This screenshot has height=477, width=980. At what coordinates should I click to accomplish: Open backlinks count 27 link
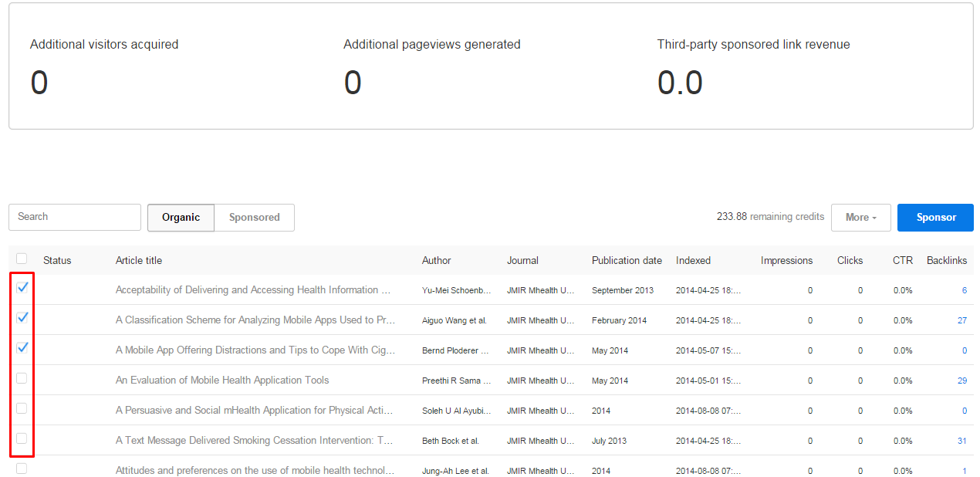961,320
